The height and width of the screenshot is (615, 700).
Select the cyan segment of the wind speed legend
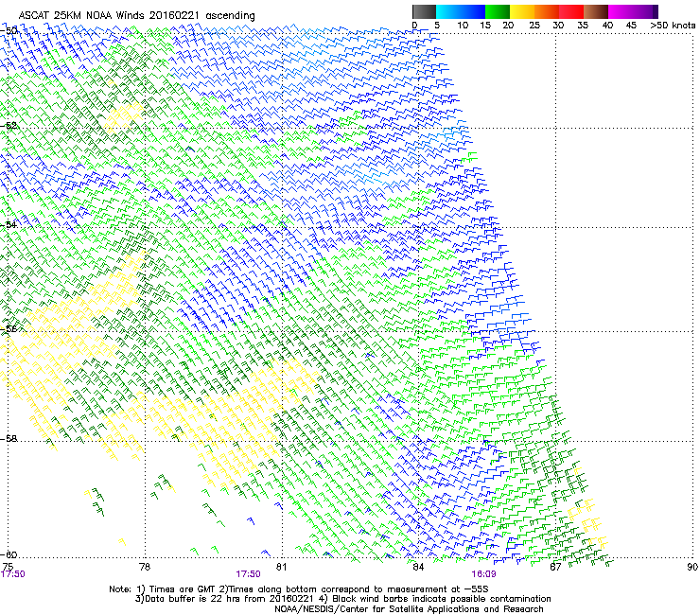pos(447,11)
